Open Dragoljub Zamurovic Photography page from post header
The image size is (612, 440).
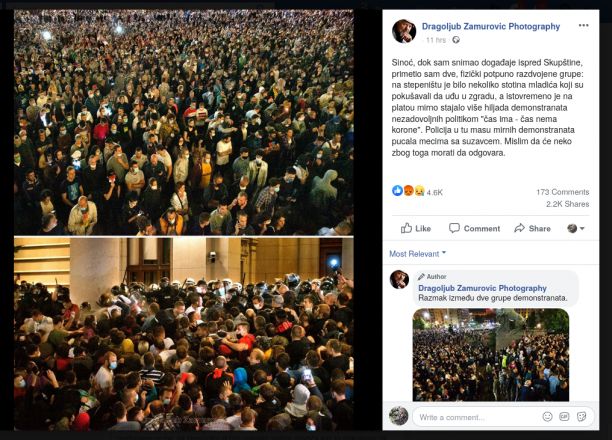point(491,27)
